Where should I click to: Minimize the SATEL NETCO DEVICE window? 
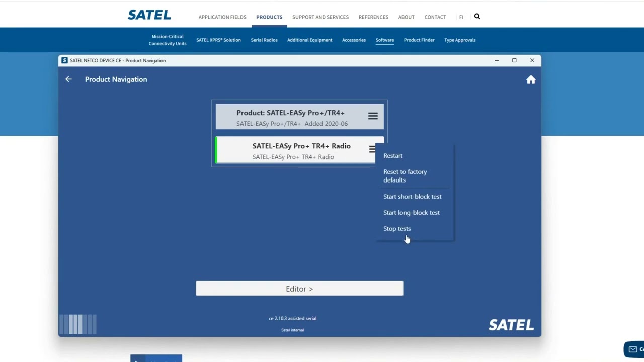click(497, 60)
